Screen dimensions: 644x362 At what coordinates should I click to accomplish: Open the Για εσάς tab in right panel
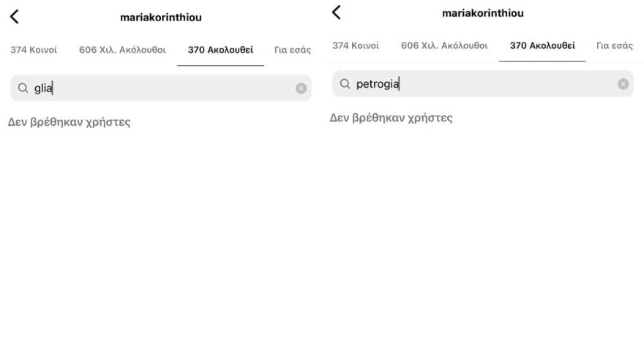615,45
